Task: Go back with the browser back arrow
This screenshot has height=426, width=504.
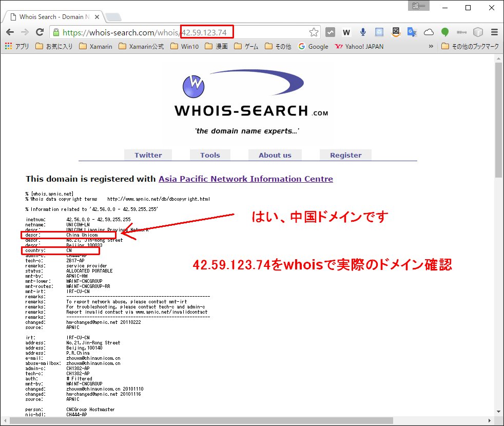Action: pyautogui.click(x=10, y=32)
